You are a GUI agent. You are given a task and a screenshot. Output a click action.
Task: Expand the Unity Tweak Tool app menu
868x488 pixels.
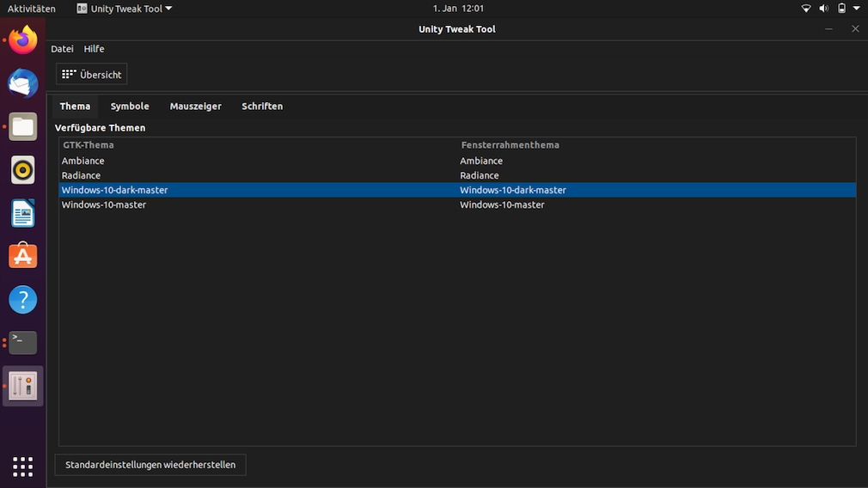(125, 9)
